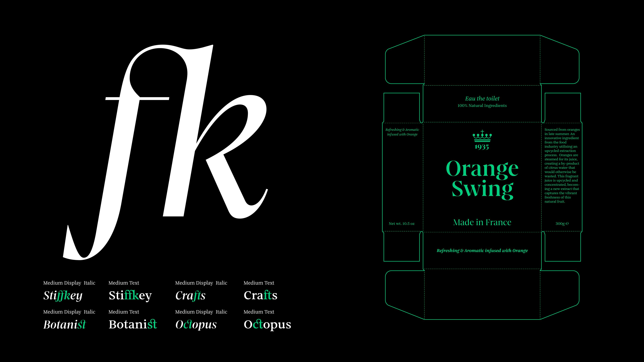Click the Net wt. 10.5 oz label
This screenshot has height=362, width=644.
point(401,224)
